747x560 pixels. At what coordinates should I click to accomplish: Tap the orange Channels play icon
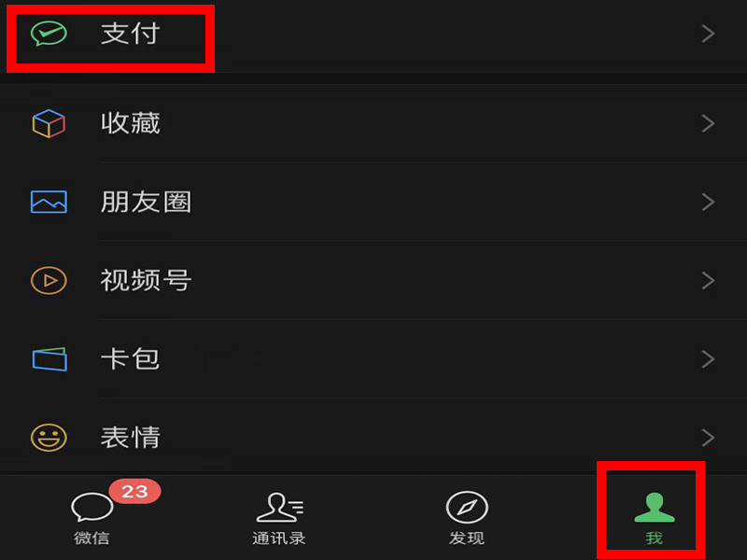click(x=49, y=280)
